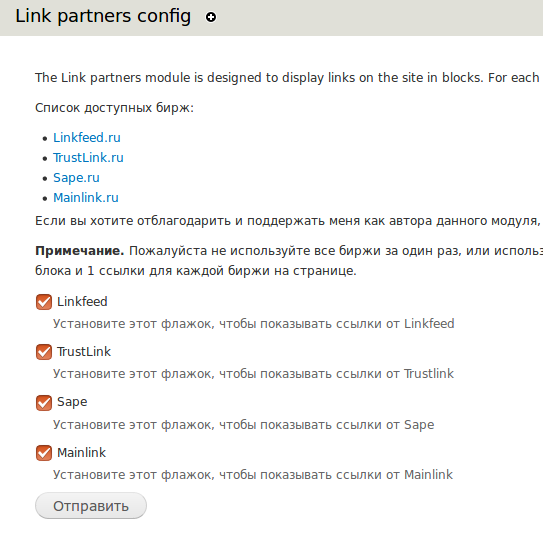Screen dimensions: 543x540
Task: Submit the form with Отправить button
Action: (x=91, y=506)
